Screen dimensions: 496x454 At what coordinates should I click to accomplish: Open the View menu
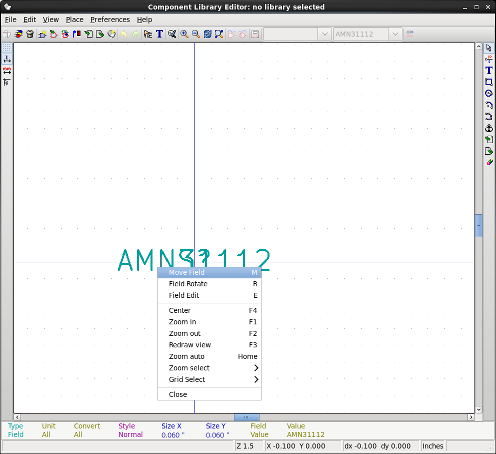(51, 20)
